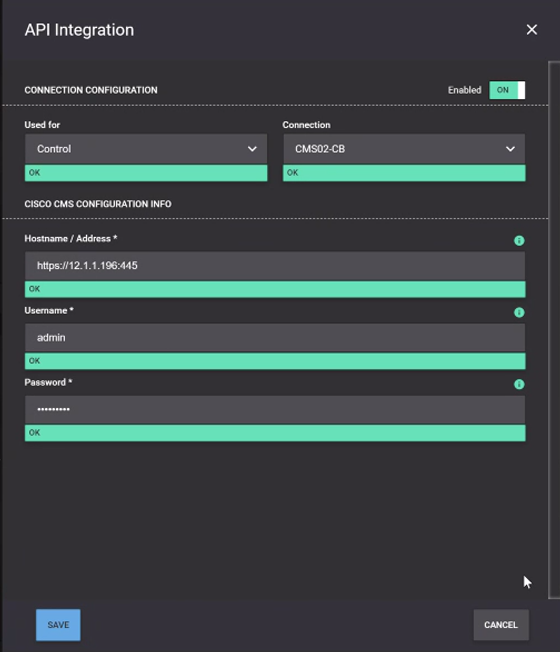Click the Username info icon
The height and width of the screenshot is (652, 560).
point(519,312)
